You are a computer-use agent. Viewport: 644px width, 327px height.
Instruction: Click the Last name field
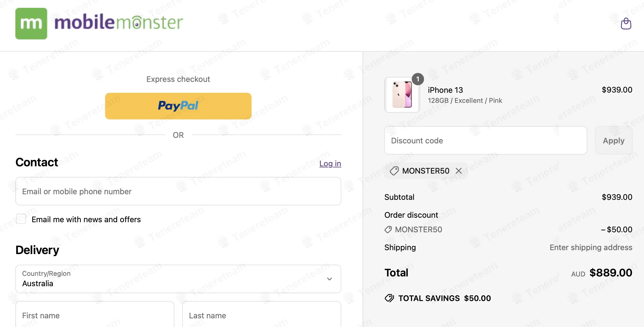[x=261, y=315]
